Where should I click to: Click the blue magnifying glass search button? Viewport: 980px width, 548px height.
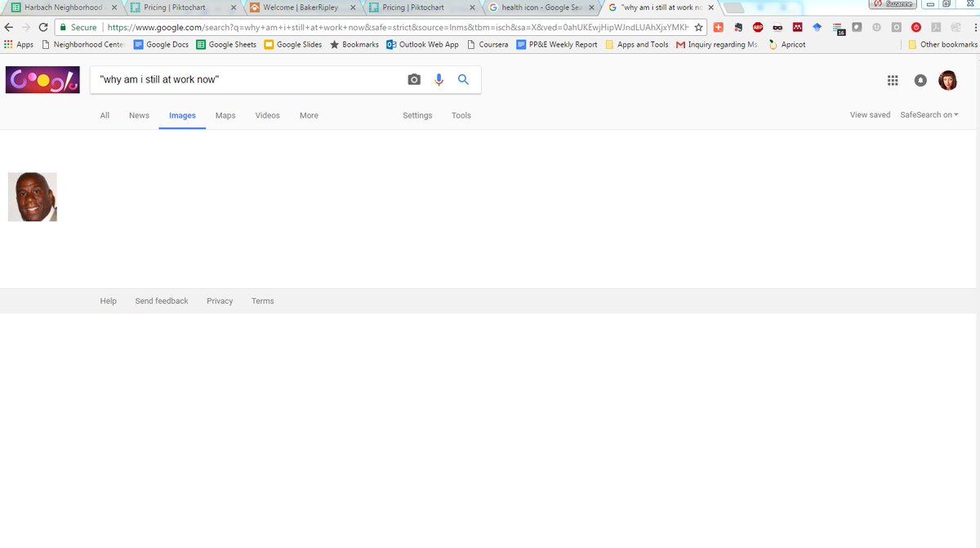coord(463,79)
